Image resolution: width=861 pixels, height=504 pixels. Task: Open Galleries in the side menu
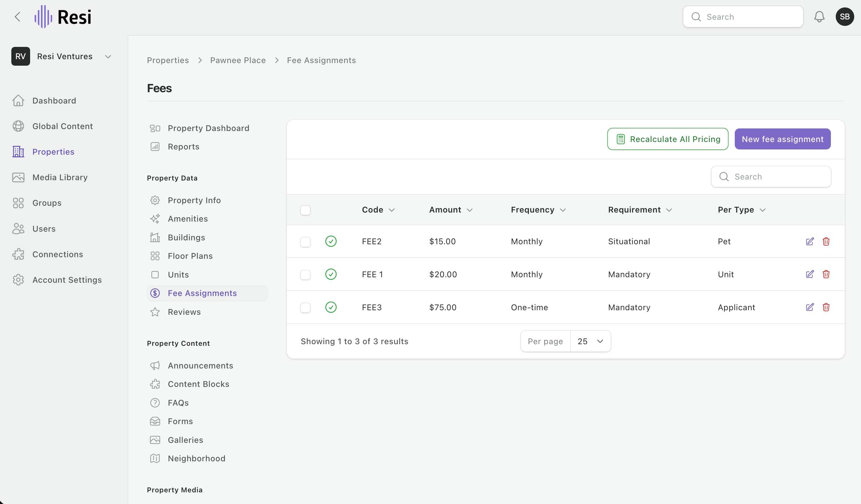(x=207, y=440)
